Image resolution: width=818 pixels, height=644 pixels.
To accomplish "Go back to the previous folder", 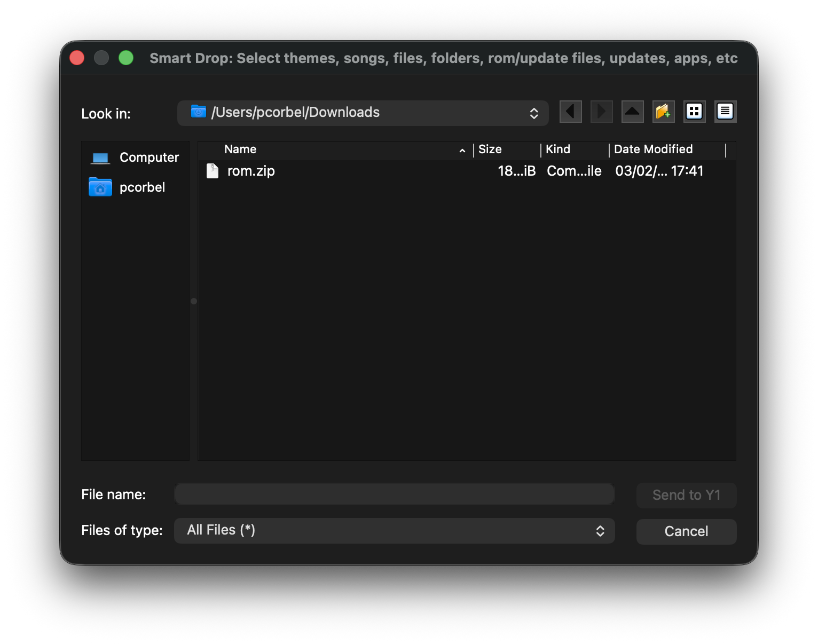I will [x=570, y=112].
